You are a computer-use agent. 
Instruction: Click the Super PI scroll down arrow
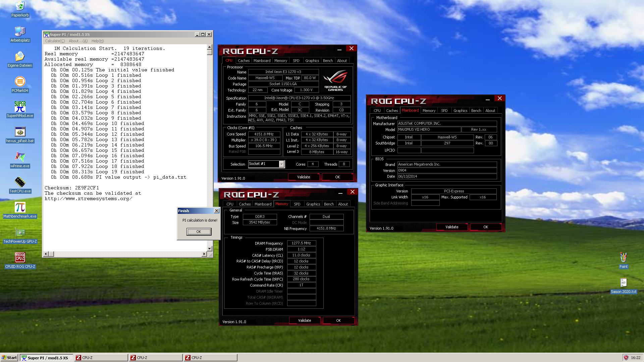(210, 248)
